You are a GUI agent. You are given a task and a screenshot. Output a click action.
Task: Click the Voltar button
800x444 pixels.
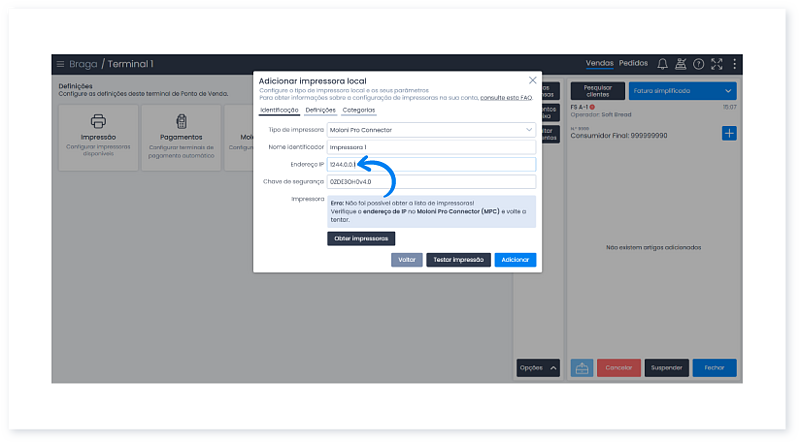coord(407,260)
